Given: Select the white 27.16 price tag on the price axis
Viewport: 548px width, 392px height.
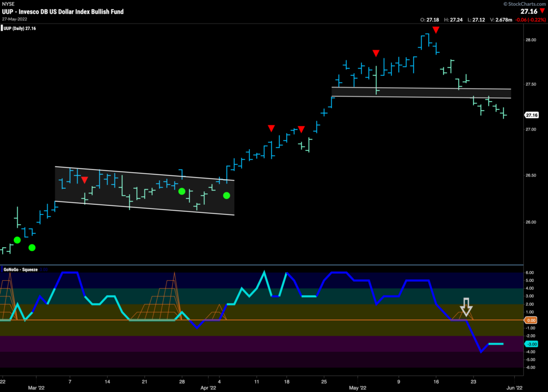Looking at the screenshot, I should point(531,115).
